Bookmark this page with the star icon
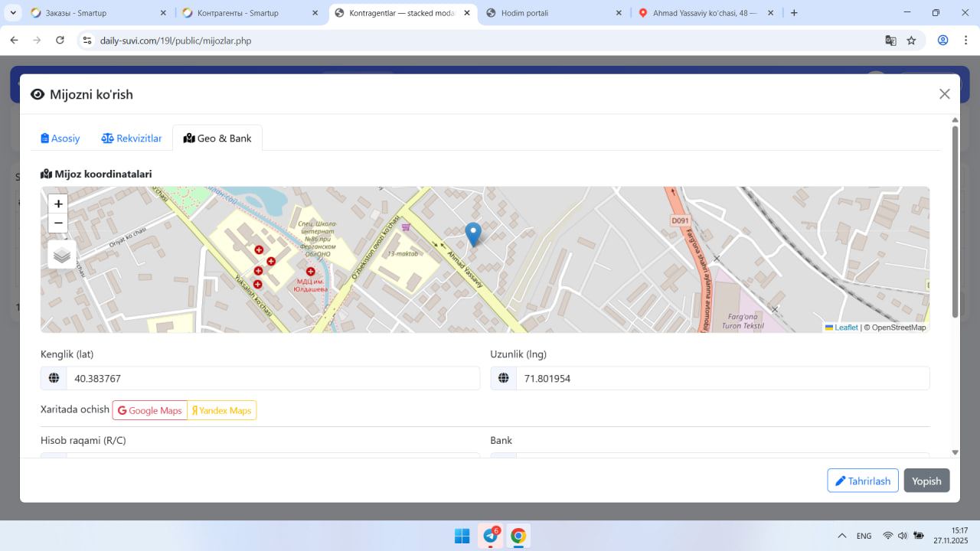Viewport: 980px width, 551px height. pos(911,41)
